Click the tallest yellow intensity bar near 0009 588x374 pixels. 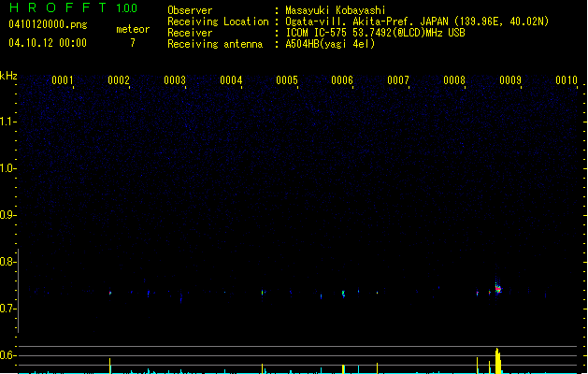(x=497, y=361)
